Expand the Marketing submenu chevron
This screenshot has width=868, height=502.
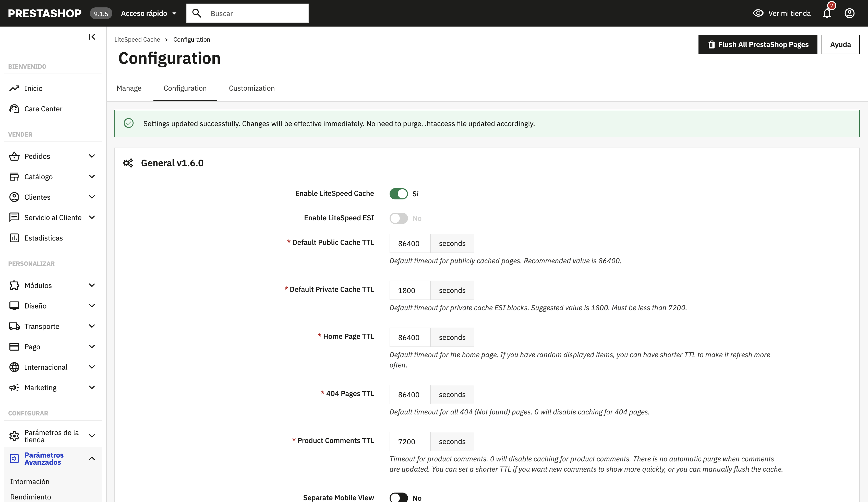point(92,388)
